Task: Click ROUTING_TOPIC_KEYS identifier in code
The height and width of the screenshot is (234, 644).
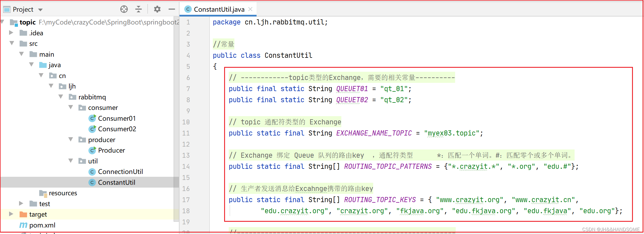Action: coord(380,200)
